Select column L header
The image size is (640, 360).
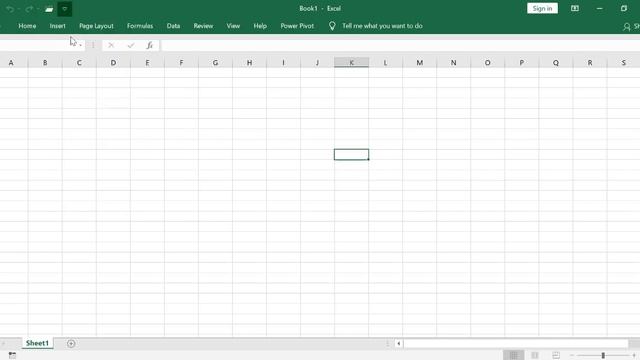(x=385, y=62)
